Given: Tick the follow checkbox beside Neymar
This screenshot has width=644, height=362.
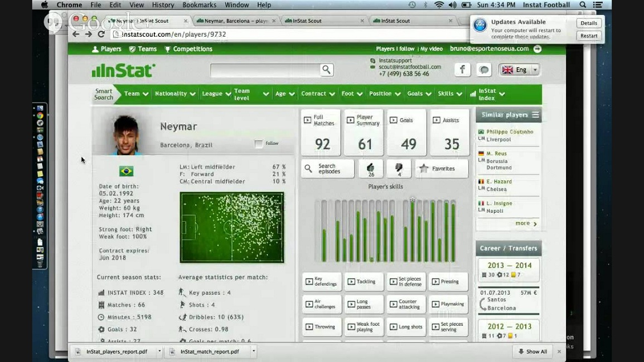Looking at the screenshot, I should pos(259,144).
